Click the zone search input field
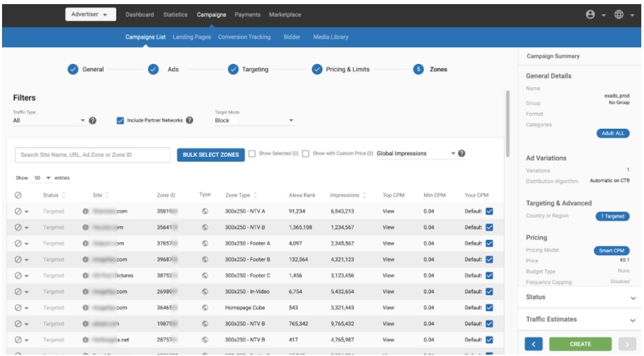 (x=93, y=155)
